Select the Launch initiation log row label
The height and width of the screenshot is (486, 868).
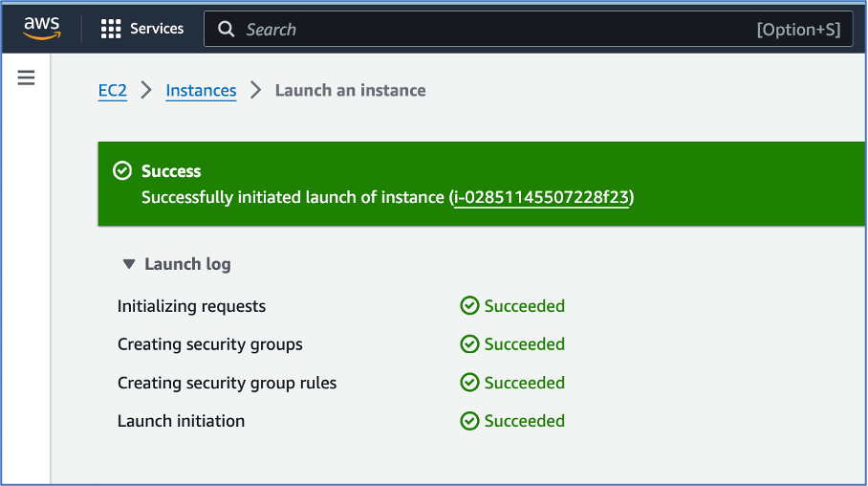coord(181,421)
